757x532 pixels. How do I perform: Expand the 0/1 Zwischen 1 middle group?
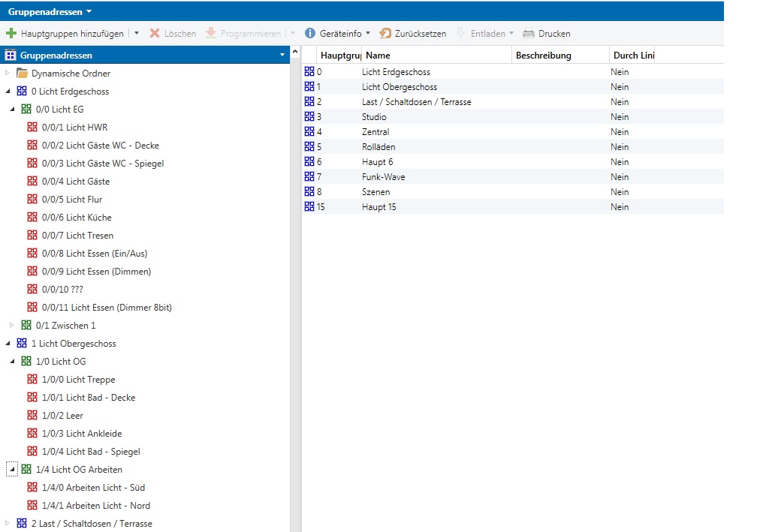click(x=11, y=326)
